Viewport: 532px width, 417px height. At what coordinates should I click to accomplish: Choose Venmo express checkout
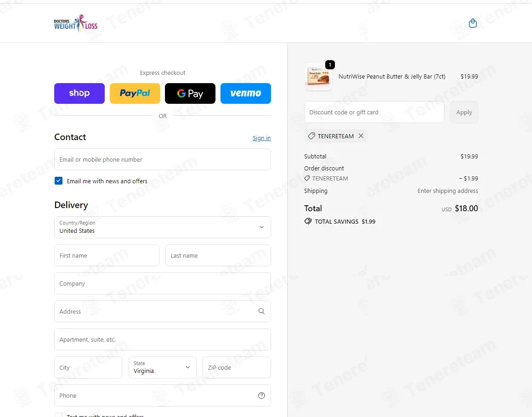(x=246, y=93)
